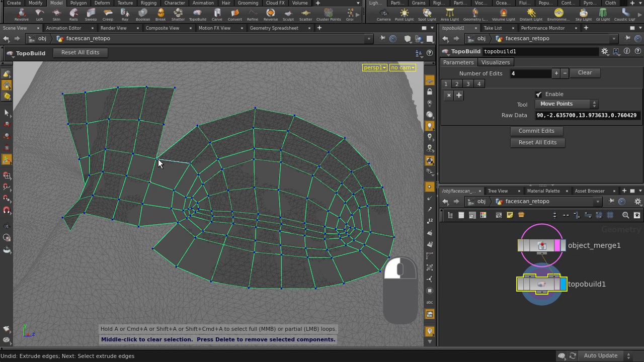Viewport: 644px width, 362px height.
Task: Select the Scatter shelf tool
Action: tap(305, 13)
